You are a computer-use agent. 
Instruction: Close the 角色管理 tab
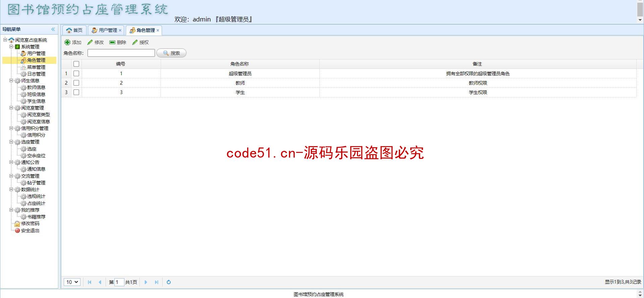pos(158,30)
